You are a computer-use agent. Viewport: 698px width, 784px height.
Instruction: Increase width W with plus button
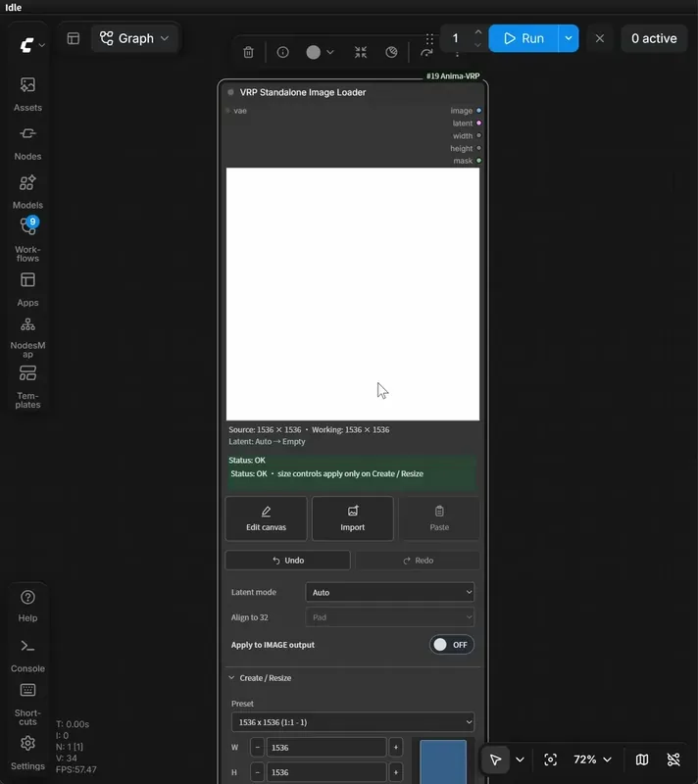[395, 748]
